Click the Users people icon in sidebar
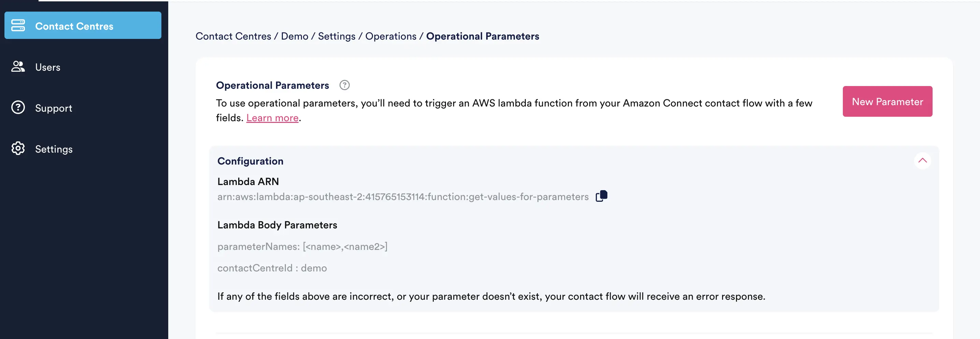Viewport: 980px width, 339px height. pyautogui.click(x=18, y=67)
